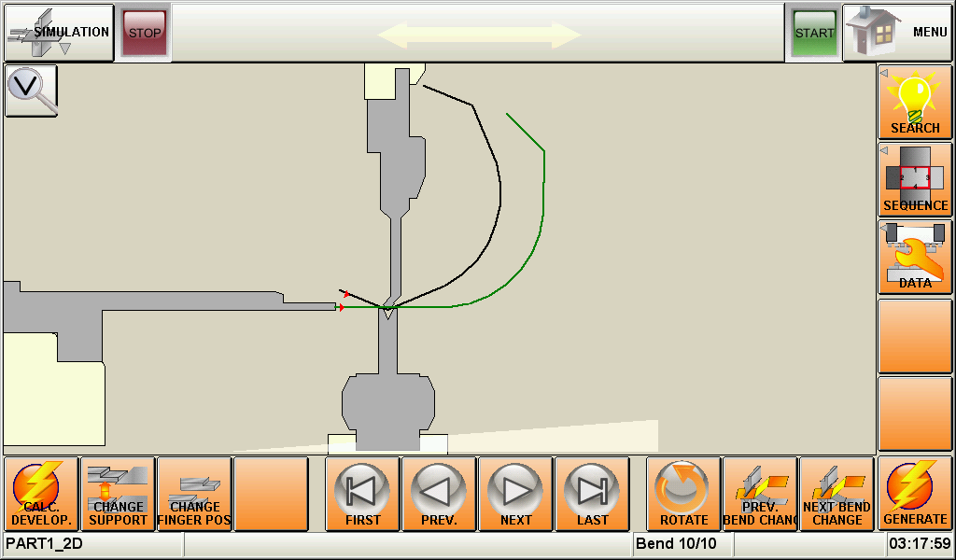Select Next Bend Change
Image resolution: width=956 pixels, height=560 pixels.
pos(836,494)
